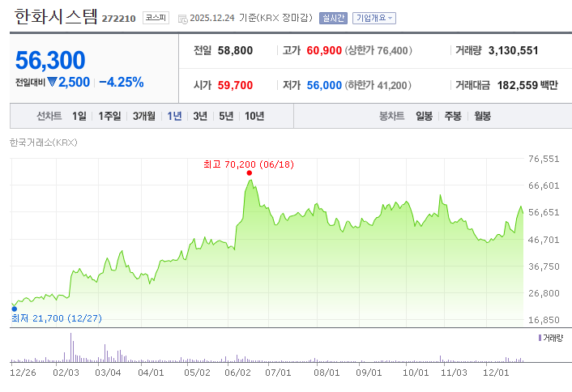Switch to the 일봉 candlestick chart
The width and height of the screenshot is (572, 392).
[424, 116]
